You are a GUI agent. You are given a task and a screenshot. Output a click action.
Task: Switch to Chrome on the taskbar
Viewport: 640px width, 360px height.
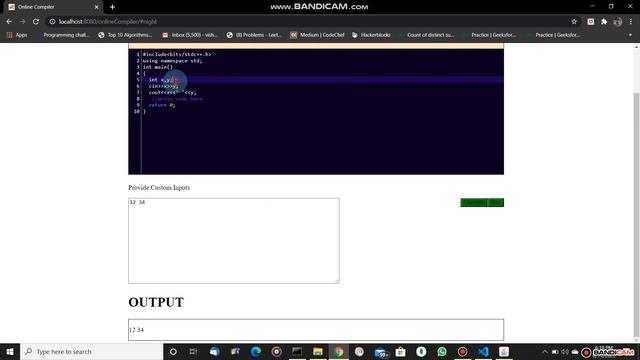[x=339, y=351]
